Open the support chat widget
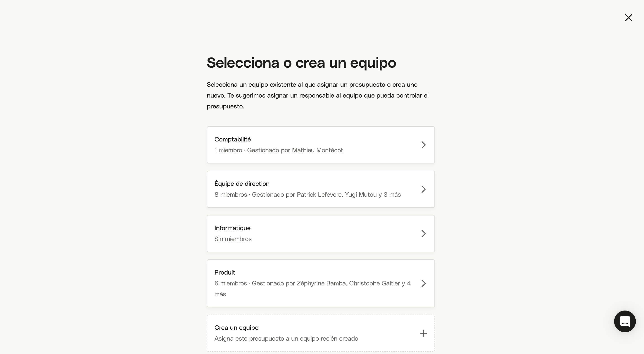Image resolution: width=644 pixels, height=354 pixels. click(625, 321)
